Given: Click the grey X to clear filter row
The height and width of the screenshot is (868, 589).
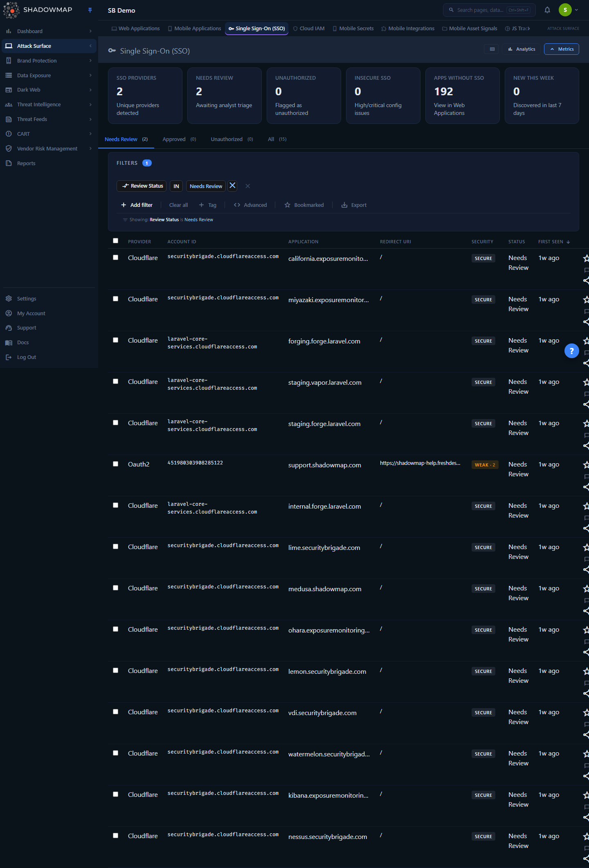Looking at the screenshot, I should (x=247, y=186).
